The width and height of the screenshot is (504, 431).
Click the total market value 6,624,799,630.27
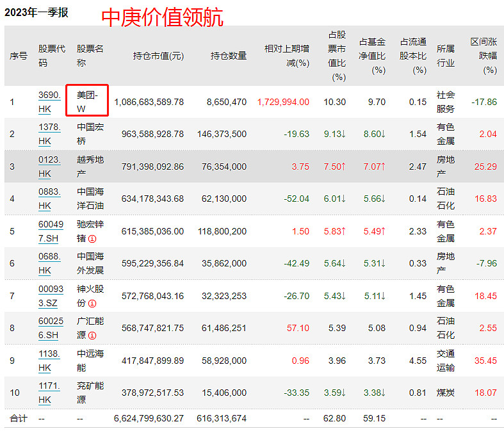click(x=149, y=418)
